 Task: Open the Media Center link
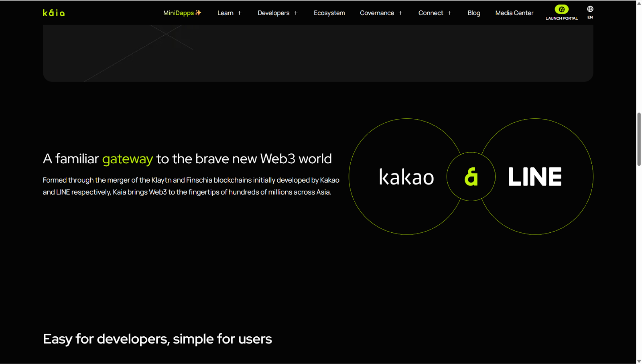(x=514, y=13)
